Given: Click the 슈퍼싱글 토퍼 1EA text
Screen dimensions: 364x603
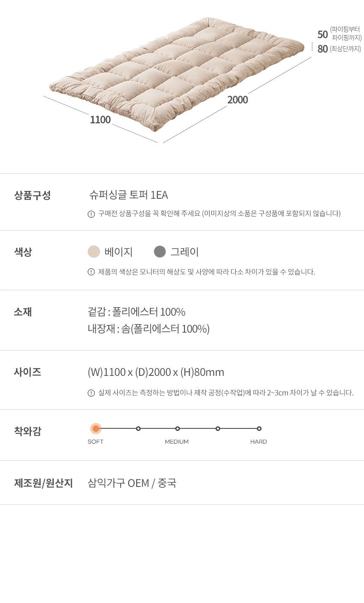Looking at the screenshot, I should [129, 195].
